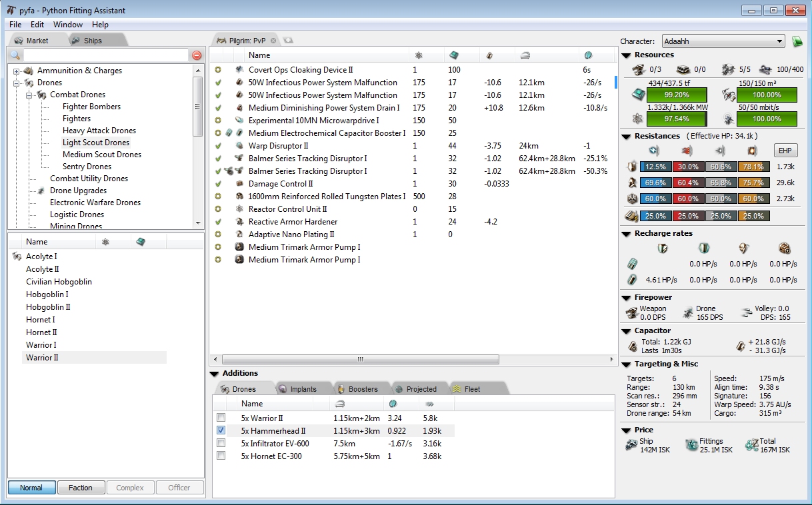
Task: Toggle the Faction meta filter button
Action: click(80, 488)
